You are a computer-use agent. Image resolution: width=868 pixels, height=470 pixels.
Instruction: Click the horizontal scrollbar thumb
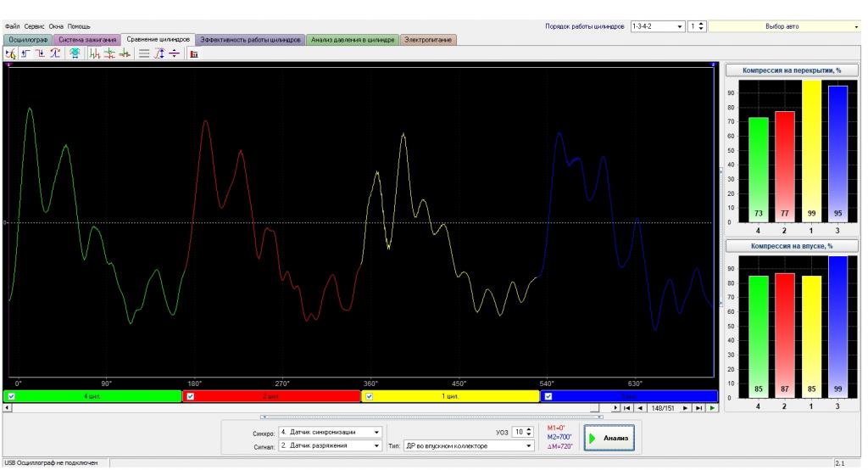[594, 408]
